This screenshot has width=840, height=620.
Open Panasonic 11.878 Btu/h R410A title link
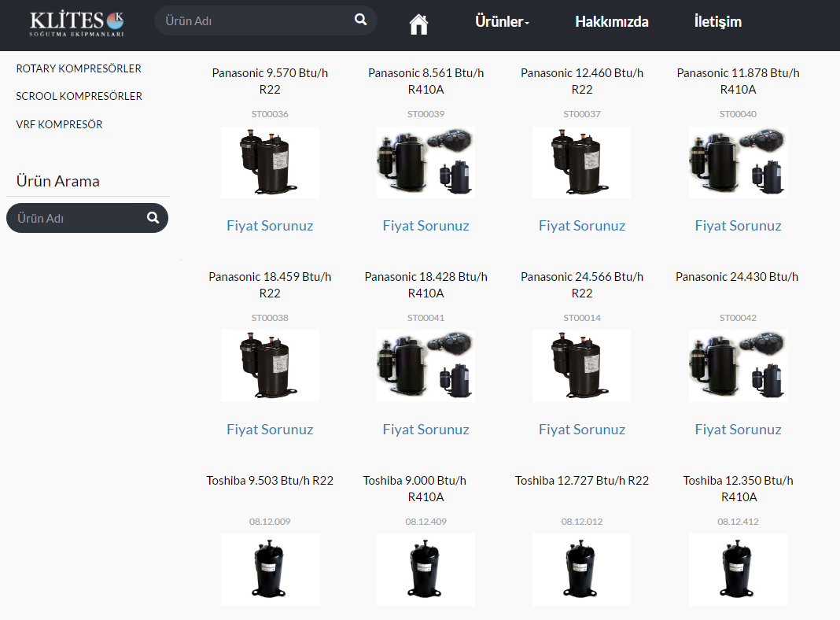[739, 81]
